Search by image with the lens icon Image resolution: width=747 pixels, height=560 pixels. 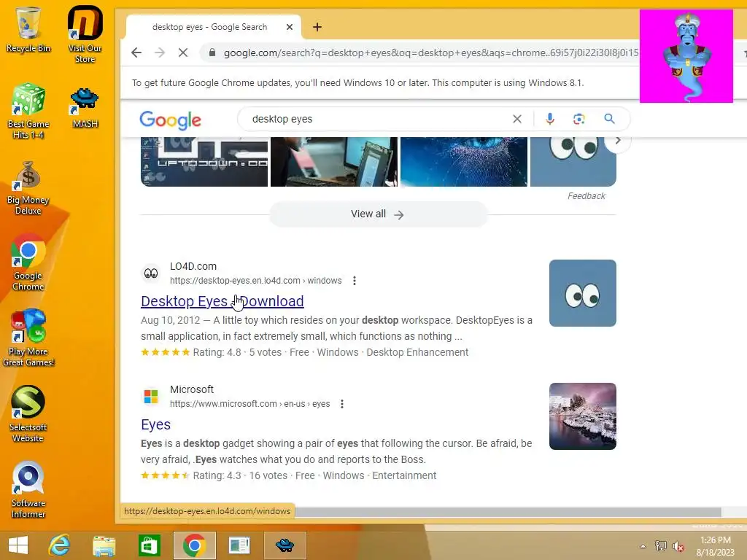click(x=578, y=119)
